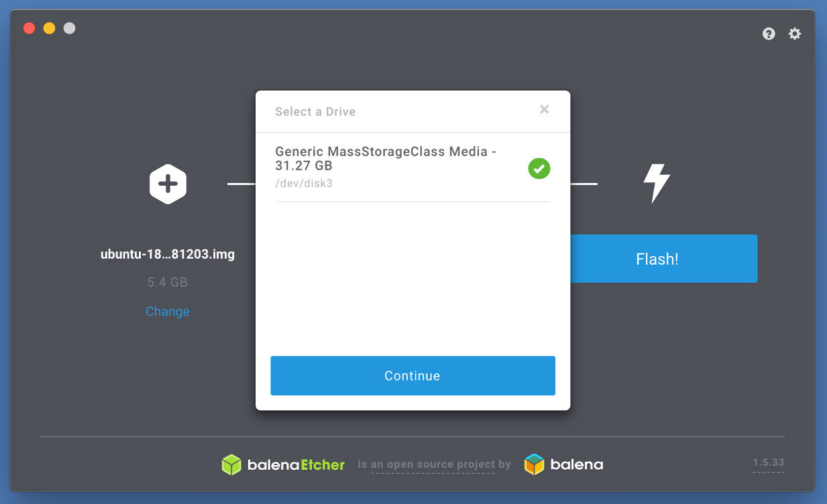Click the ubuntu-18…81203.img filename
Image resolution: width=827 pixels, height=504 pixels.
click(x=168, y=255)
